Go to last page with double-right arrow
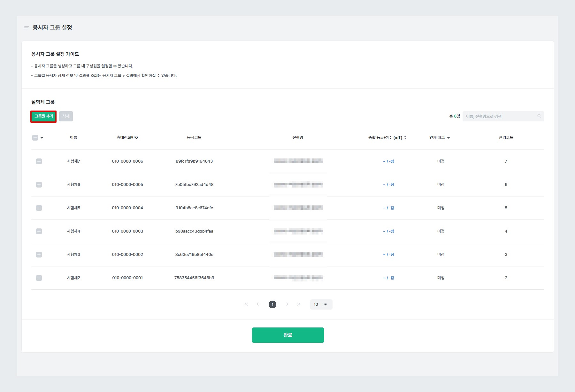This screenshot has width=575, height=392. [x=299, y=304]
